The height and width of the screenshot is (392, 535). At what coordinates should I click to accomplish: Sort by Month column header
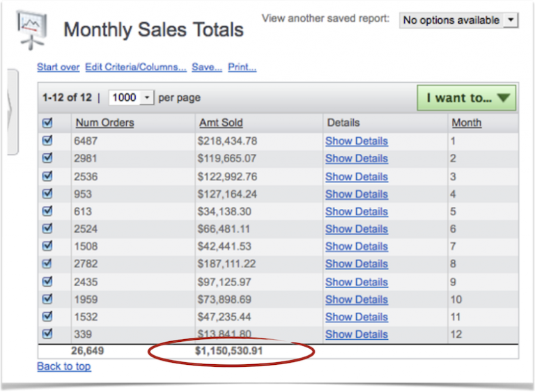tap(466, 123)
